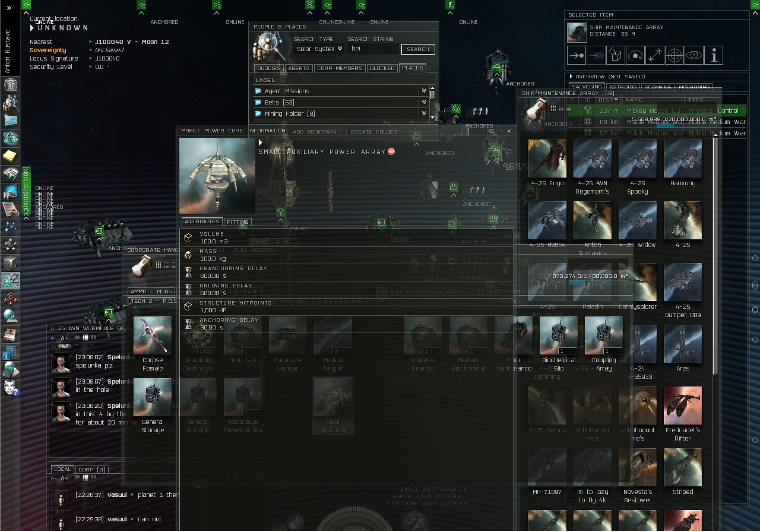
Task: Open the Corporation stars icon in the Neocom
Action: click(x=10, y=245)
